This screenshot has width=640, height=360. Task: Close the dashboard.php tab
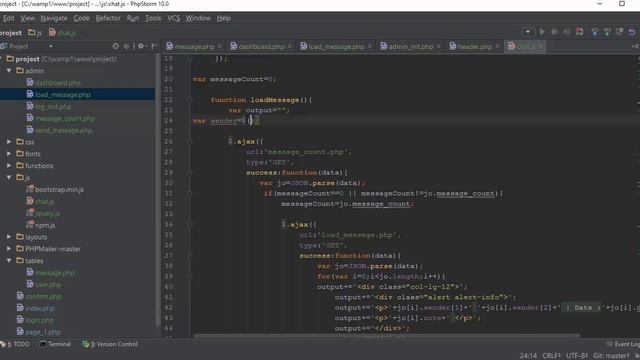click(x=290, y=47)
